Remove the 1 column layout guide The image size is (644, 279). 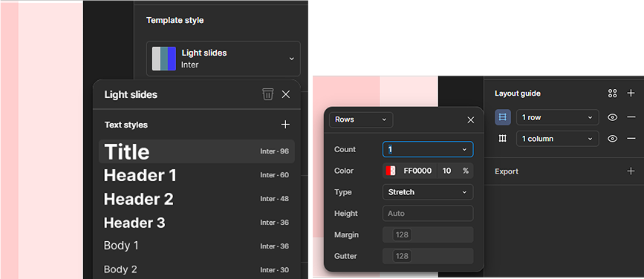pyautogui.click(x=631, y=139)
